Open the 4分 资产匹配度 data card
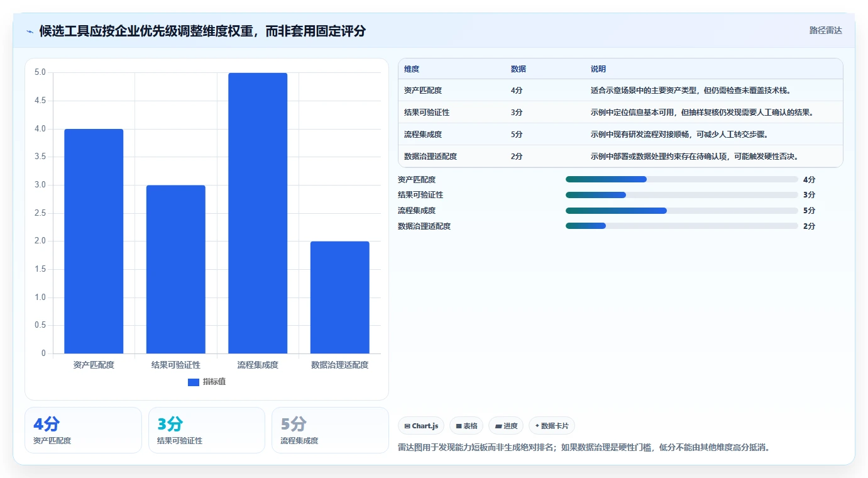This screenshot has width=868, height=478. (x=84, y=430)
